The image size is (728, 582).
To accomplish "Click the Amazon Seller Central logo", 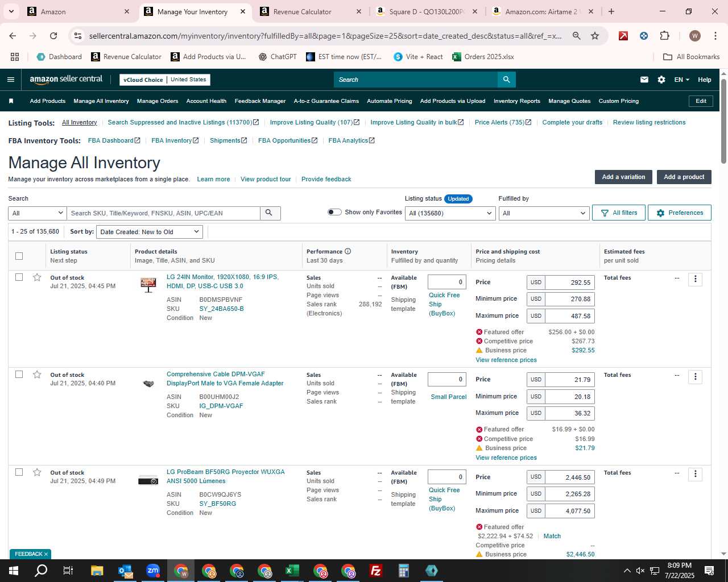I will [x=66, y=80].
